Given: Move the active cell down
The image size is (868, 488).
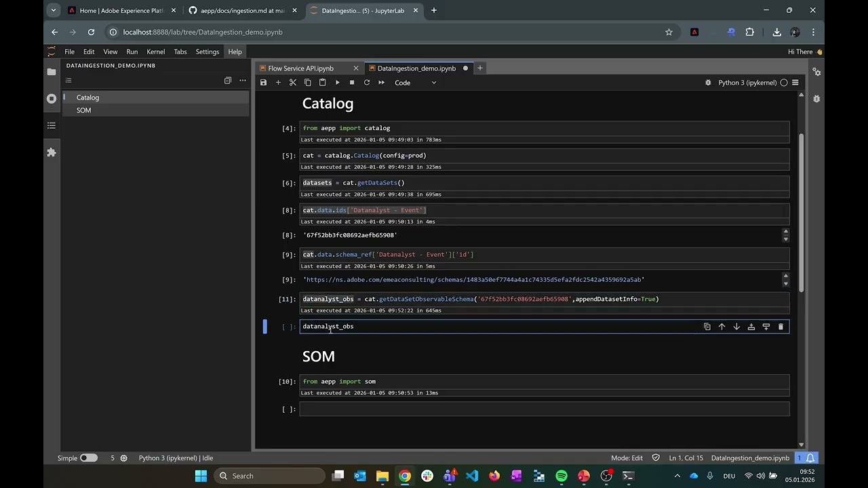Looking at the screenshot, I should (736, 327).
